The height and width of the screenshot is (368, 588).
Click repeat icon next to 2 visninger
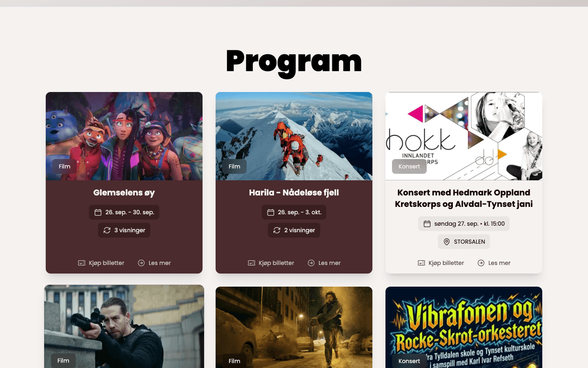[x=277, y=230]
